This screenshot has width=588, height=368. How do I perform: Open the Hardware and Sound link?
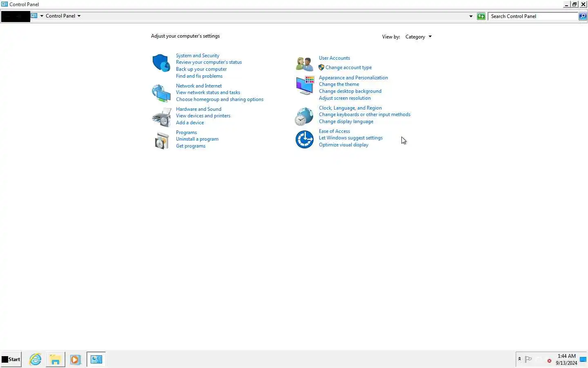pos(198,109)
